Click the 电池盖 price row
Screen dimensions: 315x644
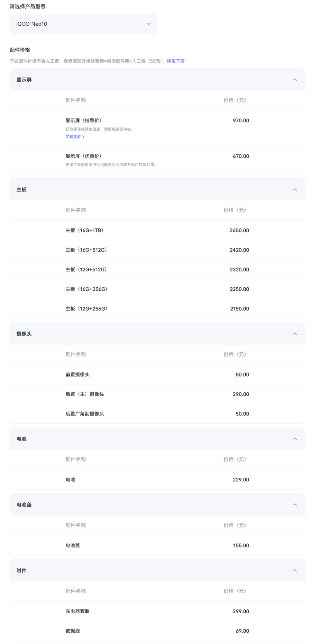click(157, 545)
